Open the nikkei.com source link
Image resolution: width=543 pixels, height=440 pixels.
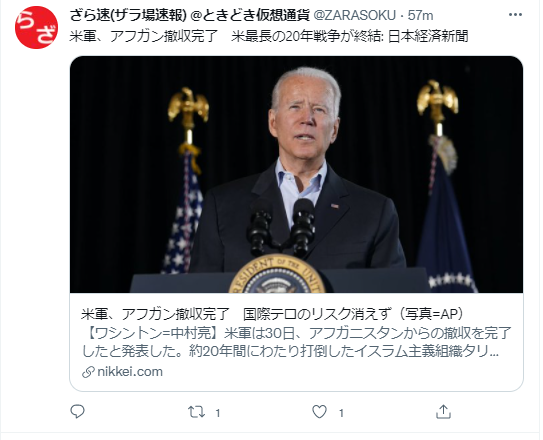click(x=130, y=372)
